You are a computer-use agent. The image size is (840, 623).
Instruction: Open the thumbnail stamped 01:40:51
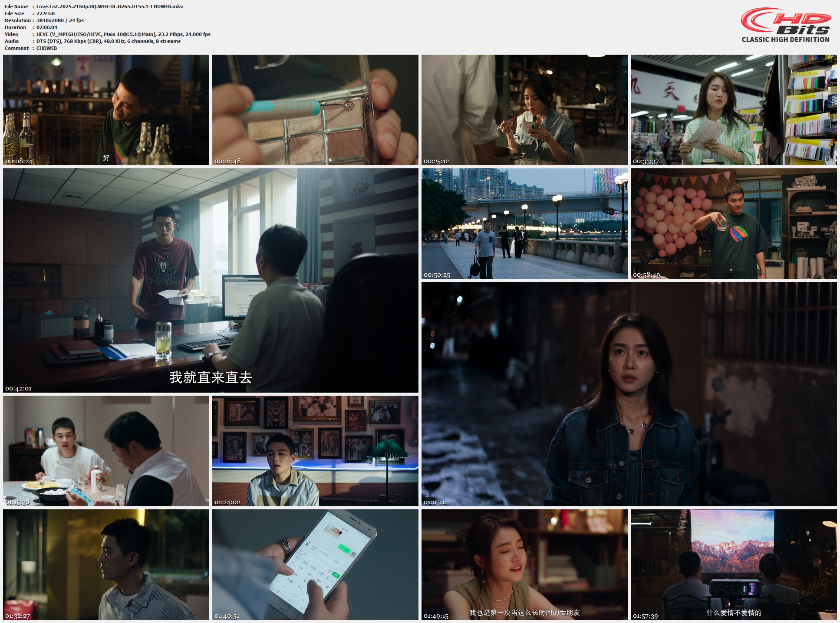[x=315, y=565]
